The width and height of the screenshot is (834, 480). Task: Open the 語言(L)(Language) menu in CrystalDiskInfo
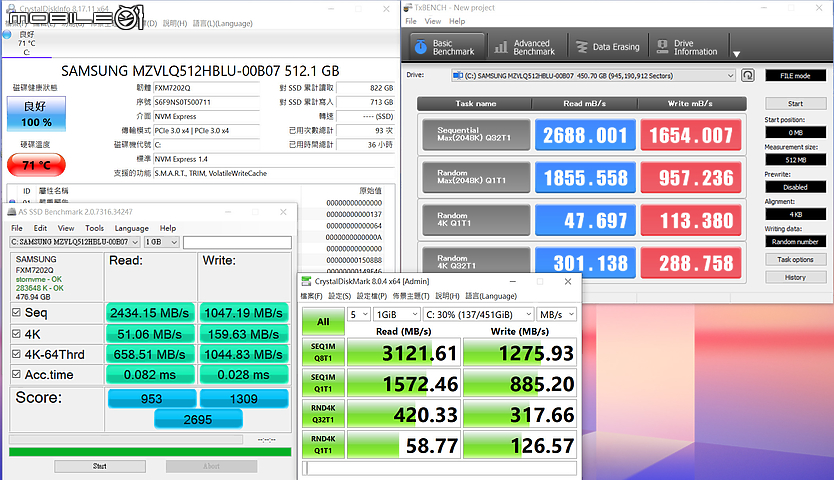tap(222, 23)
